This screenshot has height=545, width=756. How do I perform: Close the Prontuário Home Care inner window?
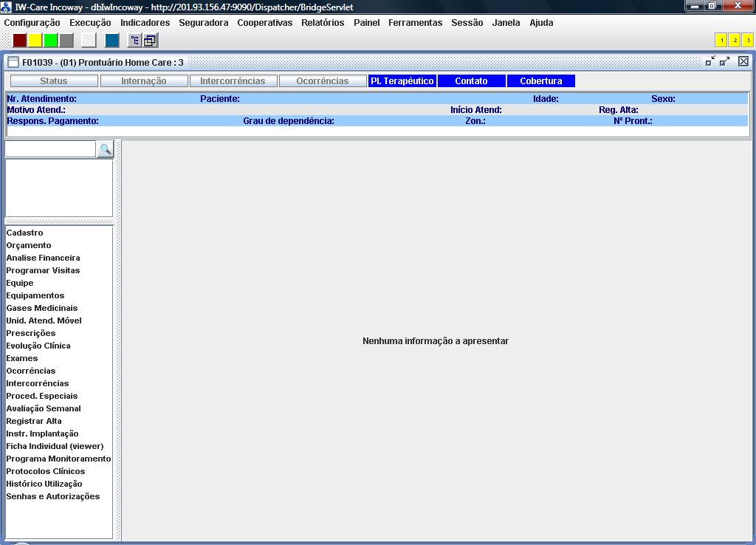743,61
